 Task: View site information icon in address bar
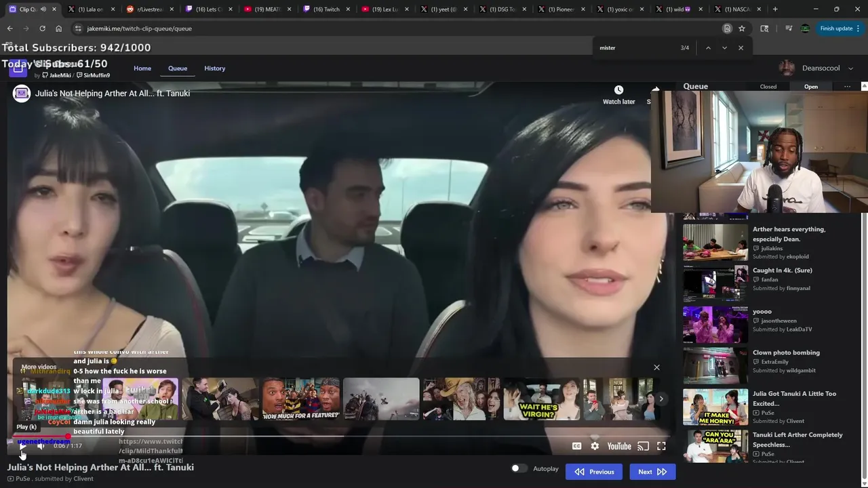[x=78, y=28]
